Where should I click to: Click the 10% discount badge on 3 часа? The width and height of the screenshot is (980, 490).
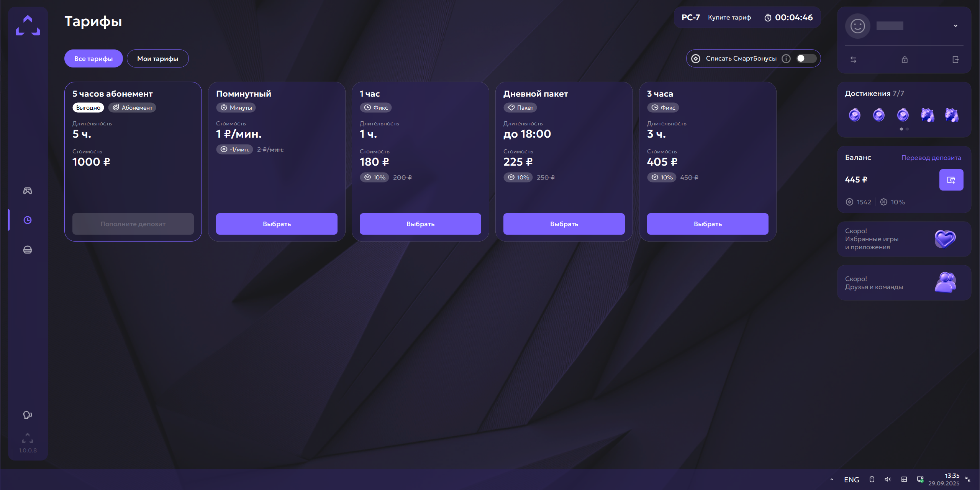point(662,178)
